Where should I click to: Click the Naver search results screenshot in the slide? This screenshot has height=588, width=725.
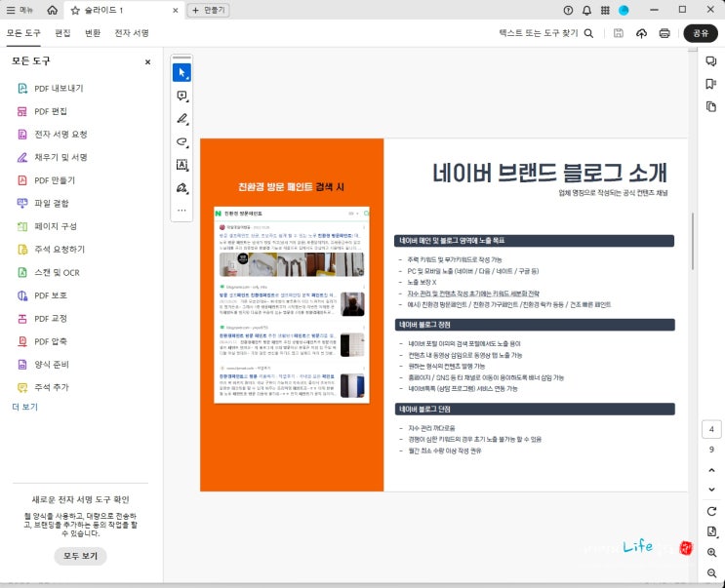[x=292, y=305]
